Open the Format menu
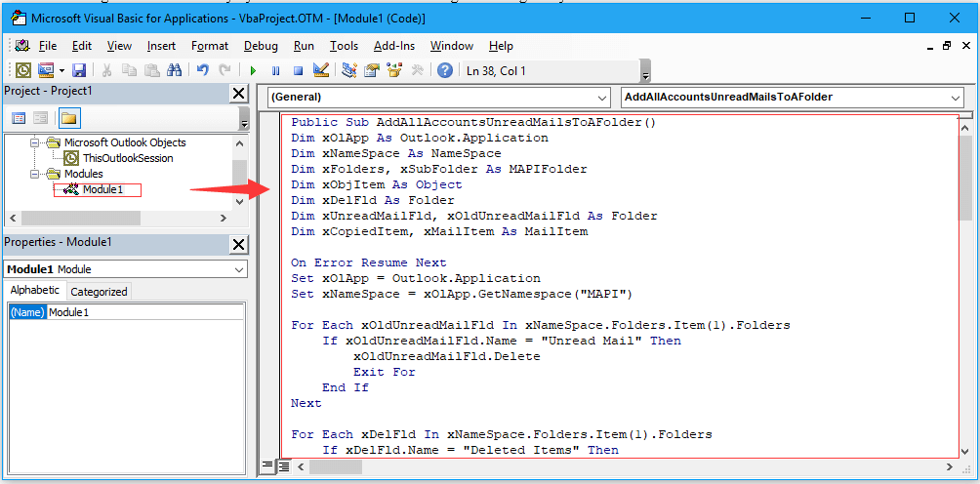980x484 pixels. [210, 46]
